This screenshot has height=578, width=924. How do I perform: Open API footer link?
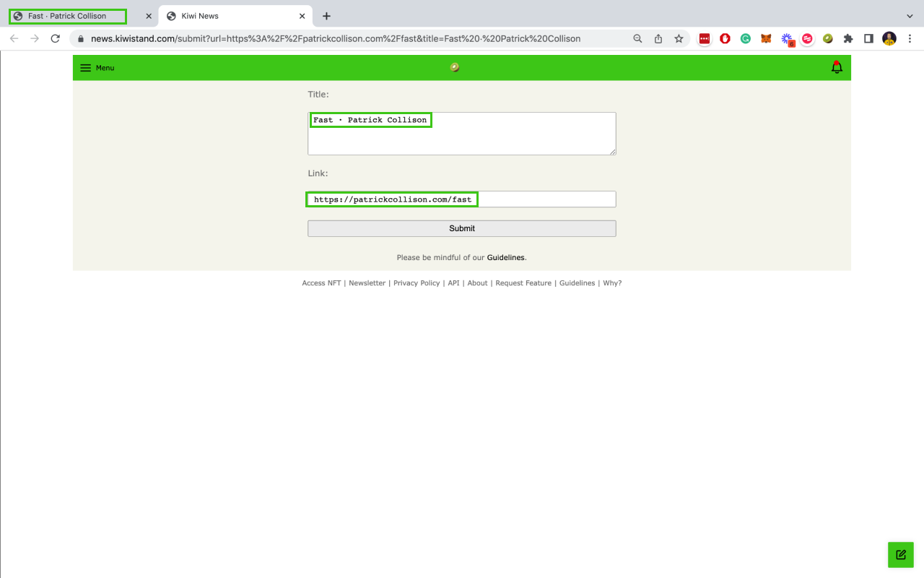(x=453, y=283)
